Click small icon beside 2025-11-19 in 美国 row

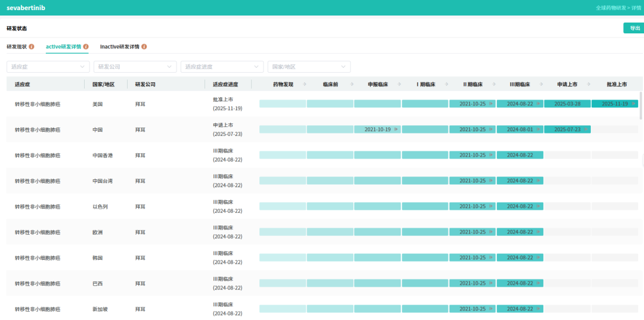[x=633, y=104]
